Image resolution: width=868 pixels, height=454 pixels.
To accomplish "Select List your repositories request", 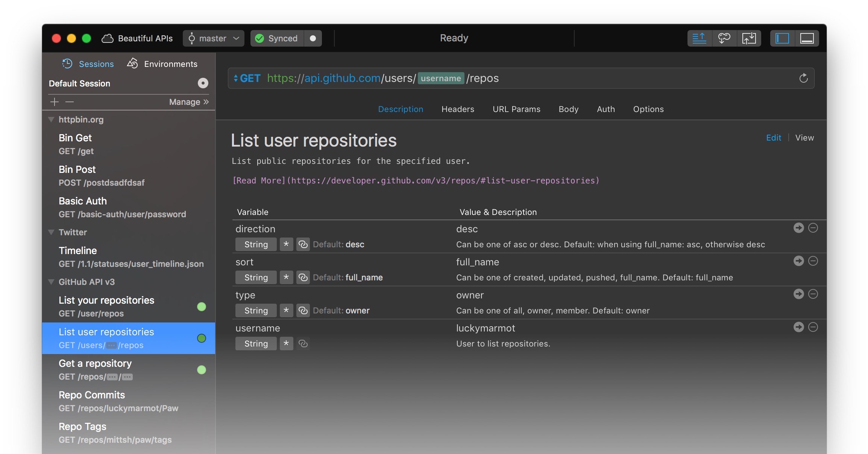I will [x=129, y=307].
